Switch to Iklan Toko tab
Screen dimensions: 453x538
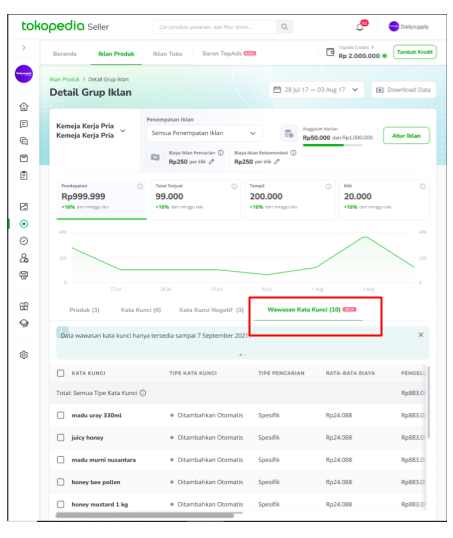tap(167, 54)
